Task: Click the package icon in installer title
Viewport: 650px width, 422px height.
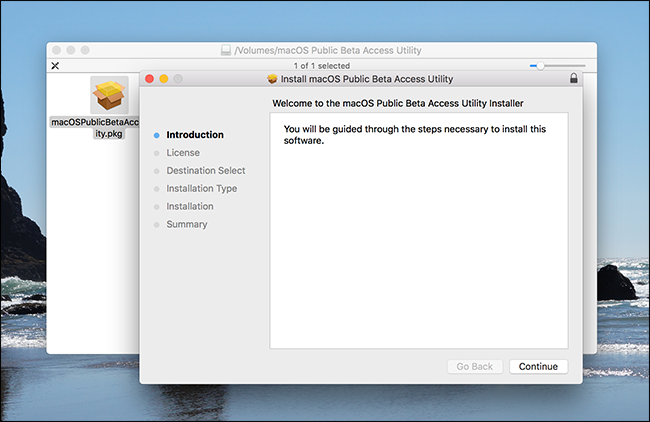Action: [x=272, y=79]
